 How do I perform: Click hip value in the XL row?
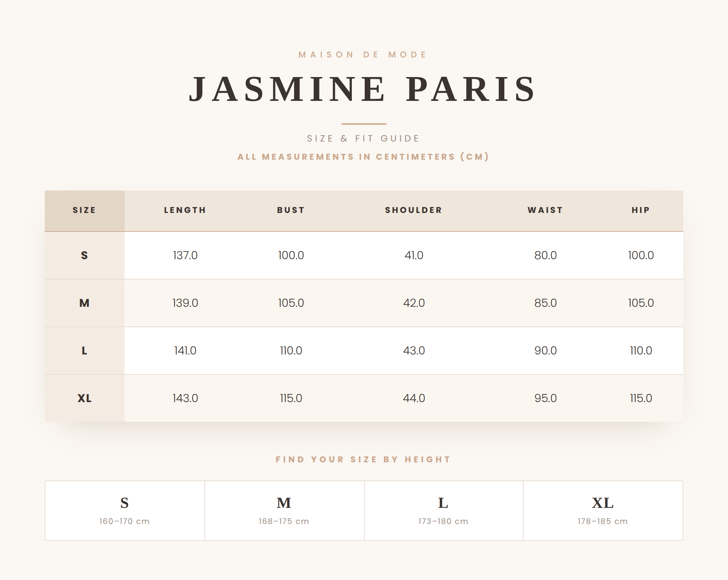click(x=641, y=398)
